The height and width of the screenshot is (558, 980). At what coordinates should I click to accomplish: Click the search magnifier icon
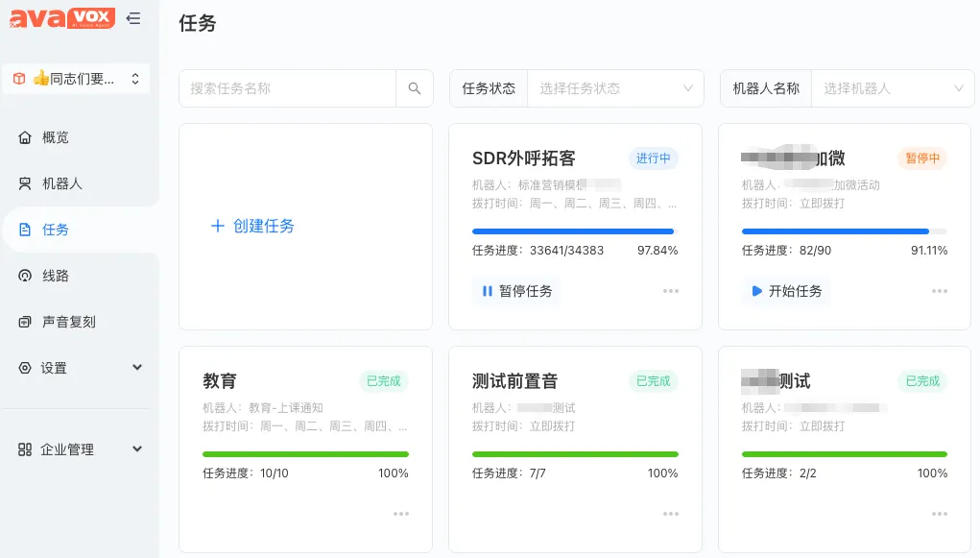[415, 88]
